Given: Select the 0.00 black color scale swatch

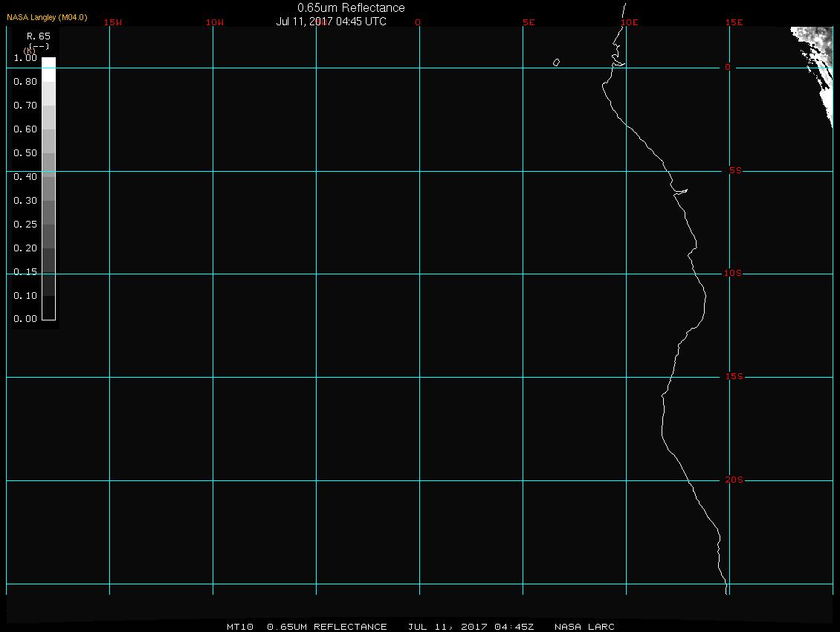Looking at the screenshot, I should coord(49,308).
